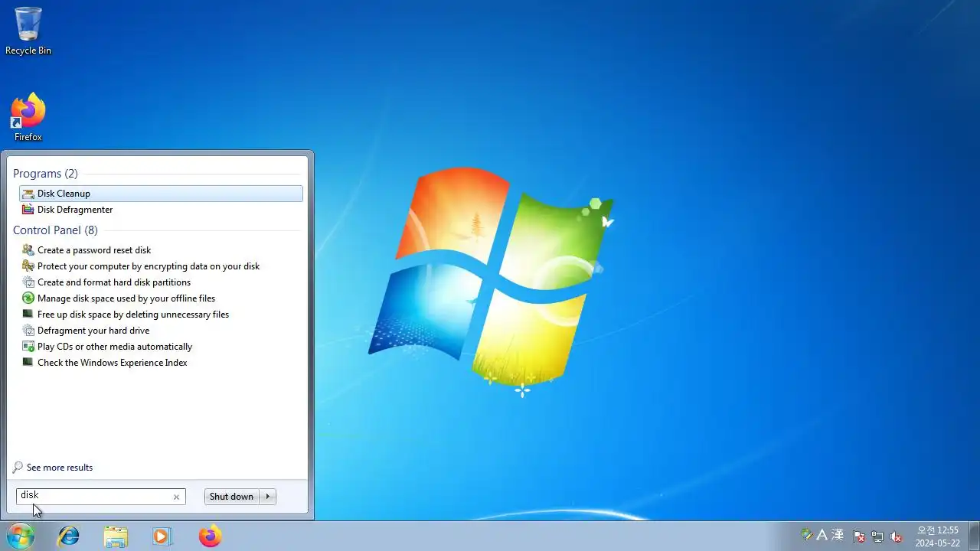
Task: Open Defragment your hard drive result
Action: 161,331
